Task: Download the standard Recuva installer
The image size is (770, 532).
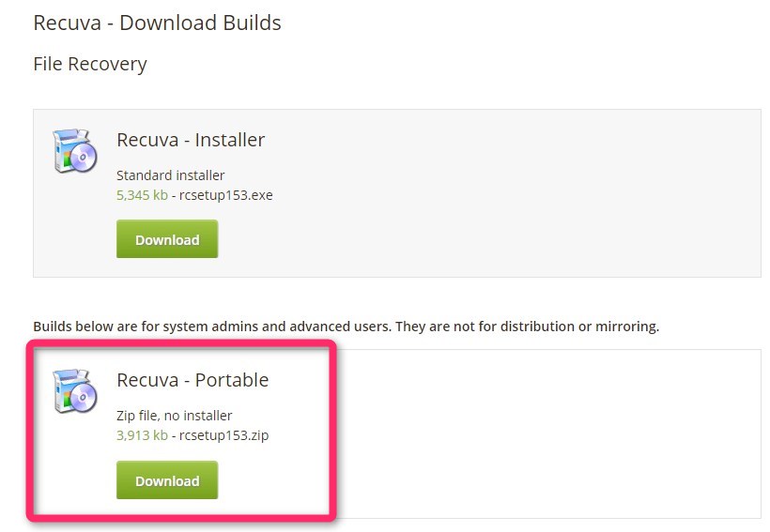Action: 167,239
